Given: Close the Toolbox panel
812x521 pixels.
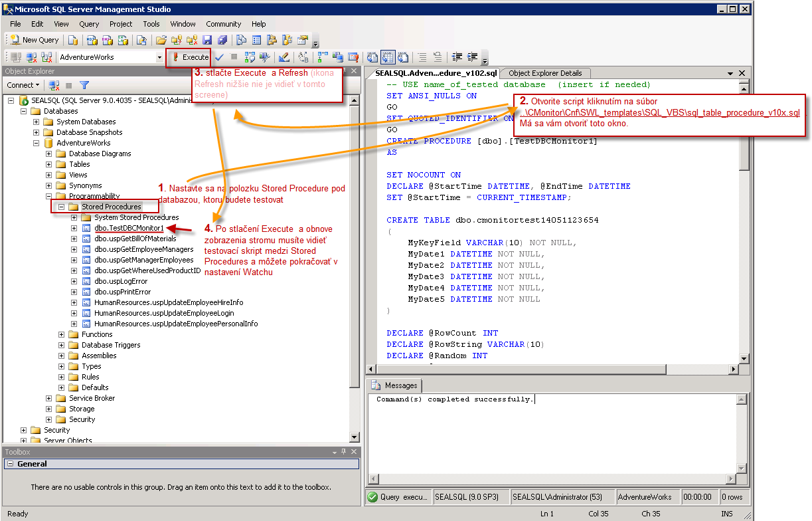Looking at the screenshot, I should tap(354, 452).
